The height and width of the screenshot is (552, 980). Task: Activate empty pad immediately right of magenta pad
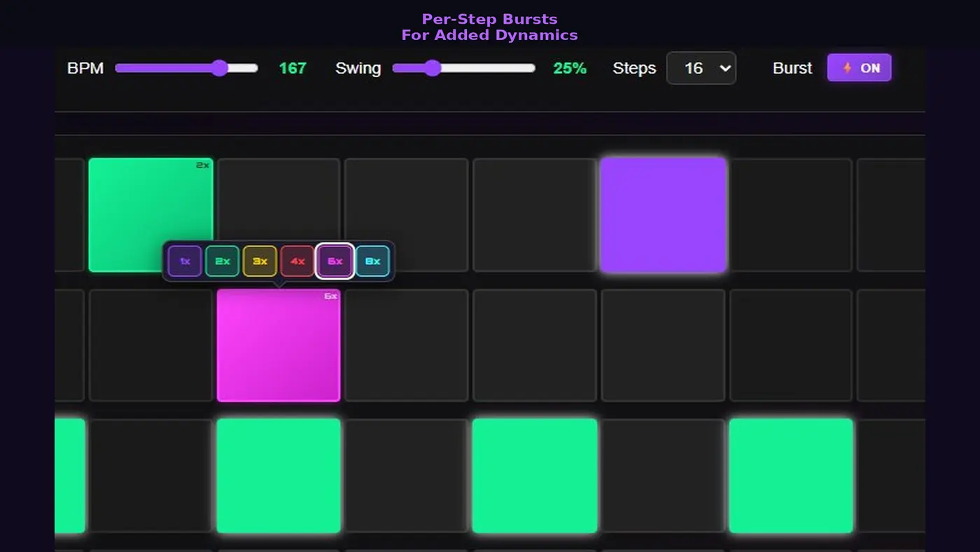pyautogui.click(x=406, y=345)
